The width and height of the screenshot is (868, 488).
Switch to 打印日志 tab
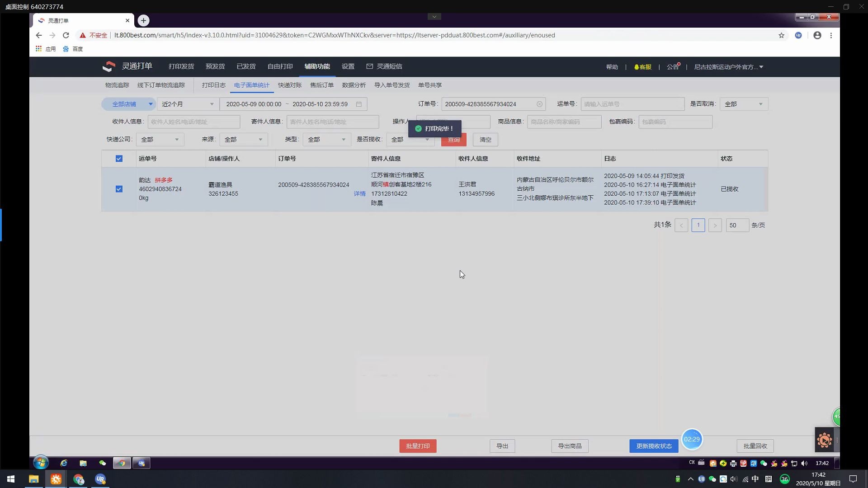[214, 85]
